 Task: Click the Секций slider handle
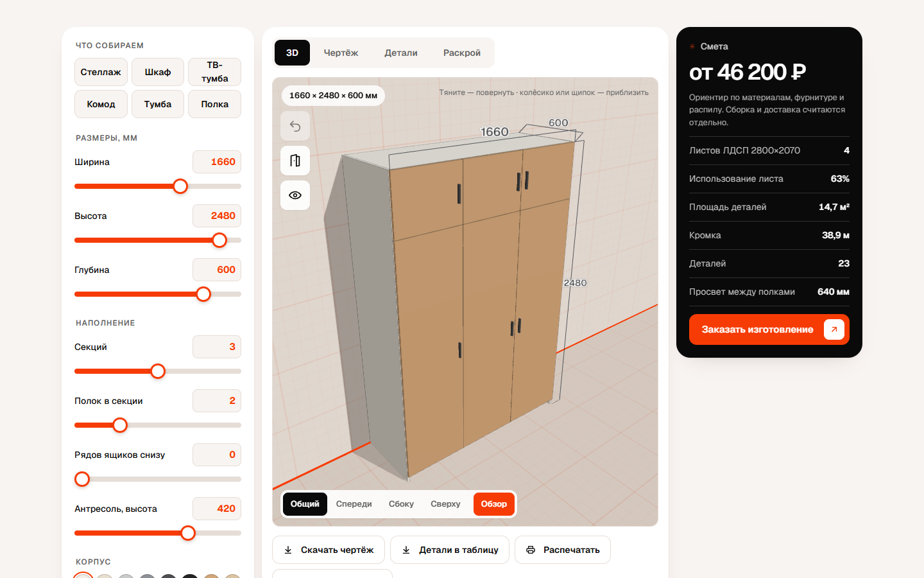click(158, 371)
